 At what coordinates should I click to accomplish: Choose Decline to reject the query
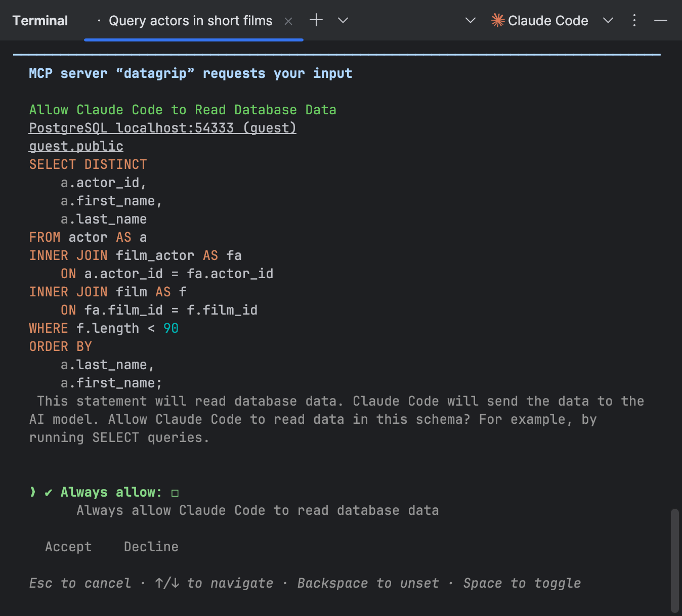(151, 547)
